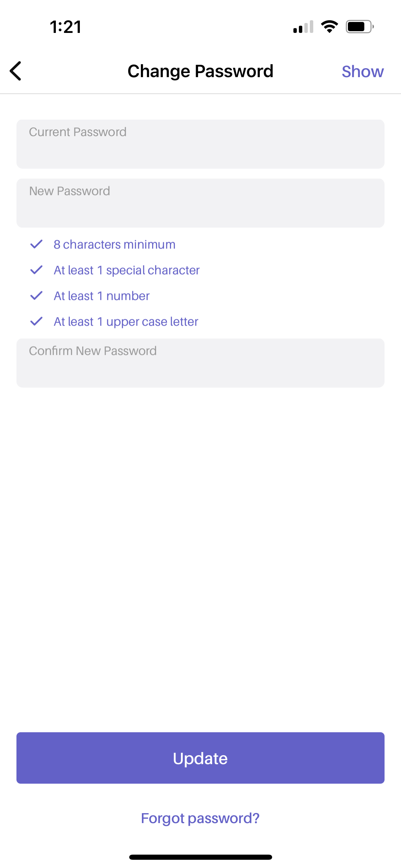Tap the Change Password title
The height and width of the screenshot is (868, 401).
(x=200, y=71)
